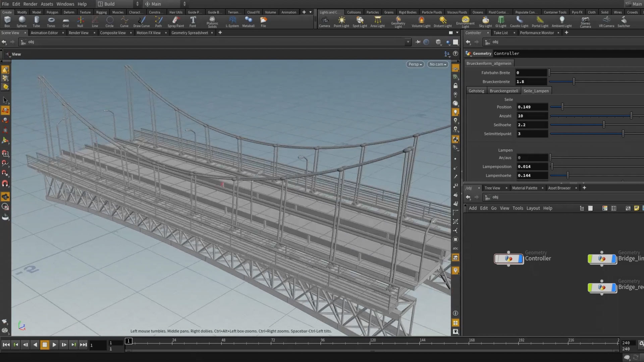
Task: Add a Camera from shelf
Action: tap(324, 21)
